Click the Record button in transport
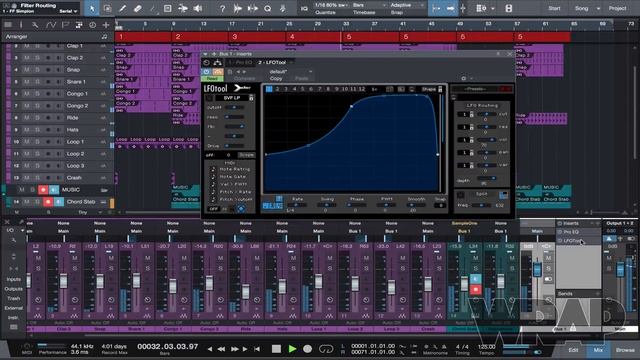Screen dimensions: 640x360 click(x=308, y=349)
